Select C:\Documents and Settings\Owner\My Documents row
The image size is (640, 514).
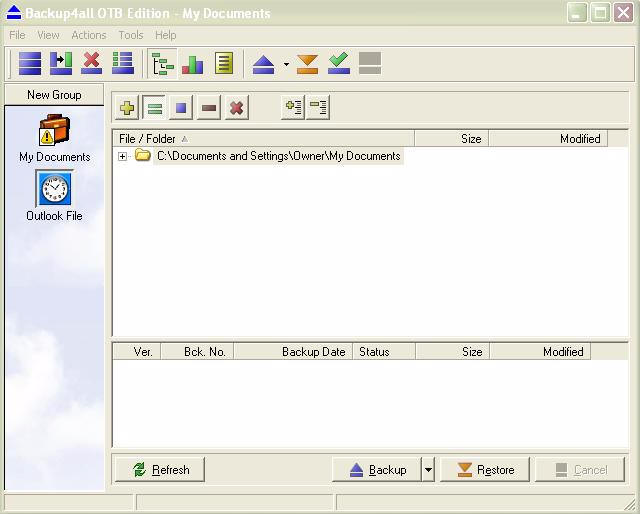[278, 156]
